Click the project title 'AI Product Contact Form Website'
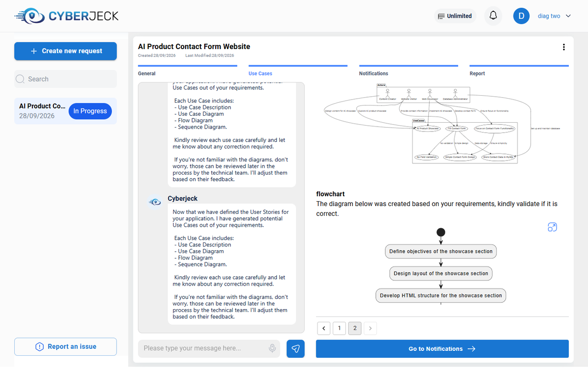588x368 pixels. click(x=194, y=47)
